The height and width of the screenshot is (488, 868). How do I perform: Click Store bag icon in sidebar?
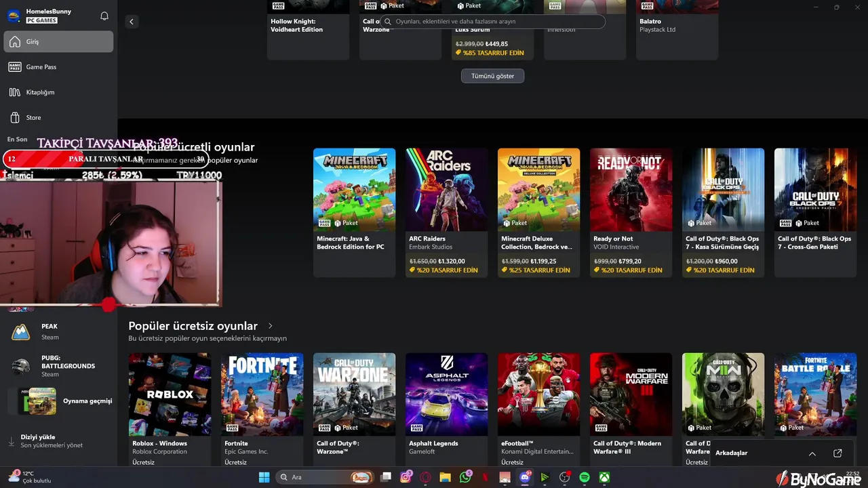point(15,117)
